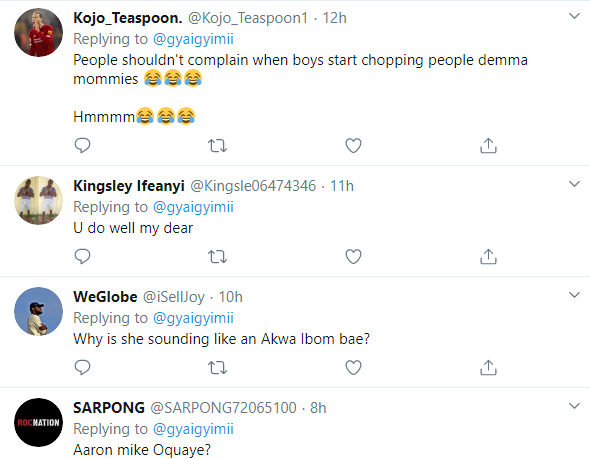Image resolution: width=590 pixels, height=459 pixels.
Task: Retweet Kojo_Teaspoon's tweet about mommies
Action: pyautogui.click(x=217, y=146)
